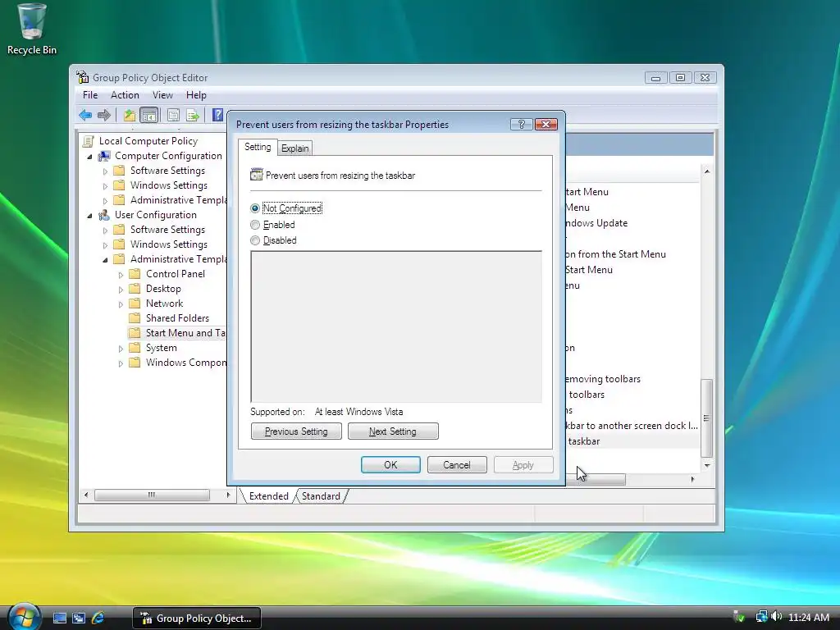Screen dimensions: 840x630
Task: Open the Recycle Bin desktop icon
Action: pos(32,29)
